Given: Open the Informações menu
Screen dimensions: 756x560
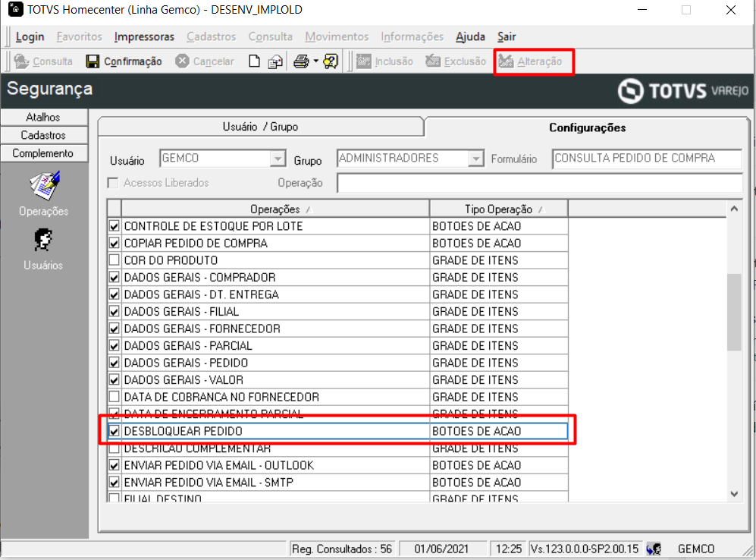Looking at the screenshot, I should (x=412, y=36).
